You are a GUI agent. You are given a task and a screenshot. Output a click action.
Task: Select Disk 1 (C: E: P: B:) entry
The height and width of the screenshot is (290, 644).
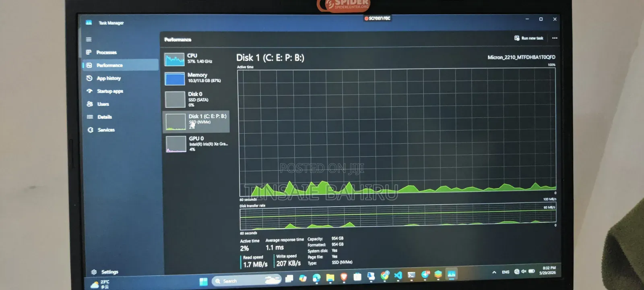(x=196, y=122)
